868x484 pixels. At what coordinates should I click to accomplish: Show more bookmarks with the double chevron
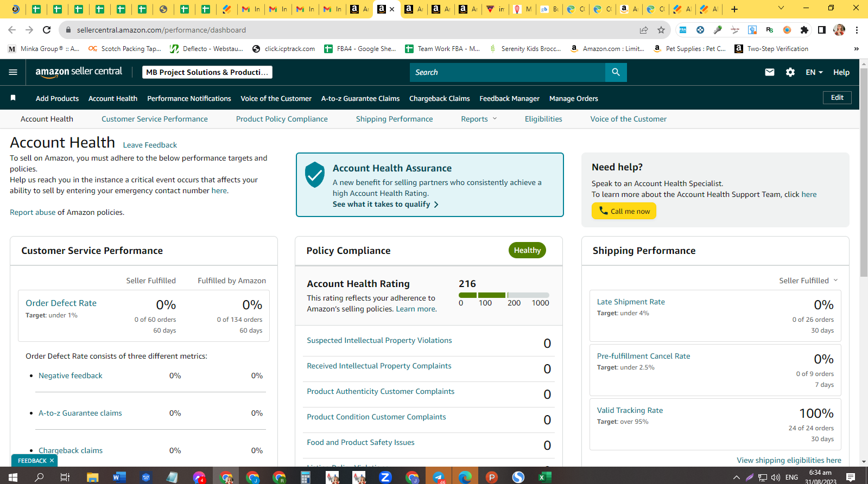click(856, 48)
